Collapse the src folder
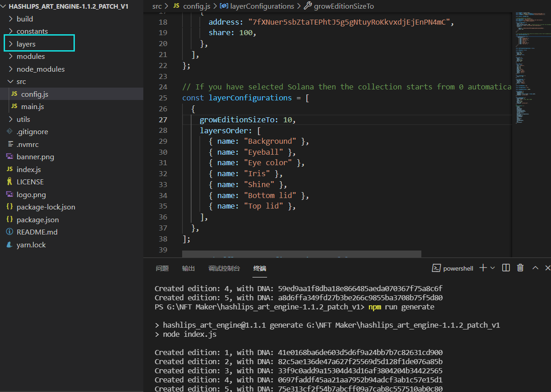Viewport: 551px width, 392px height. (21, 82)
